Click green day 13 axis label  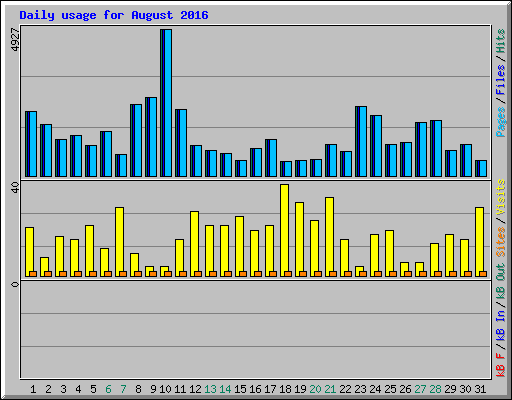pos(210,389)
